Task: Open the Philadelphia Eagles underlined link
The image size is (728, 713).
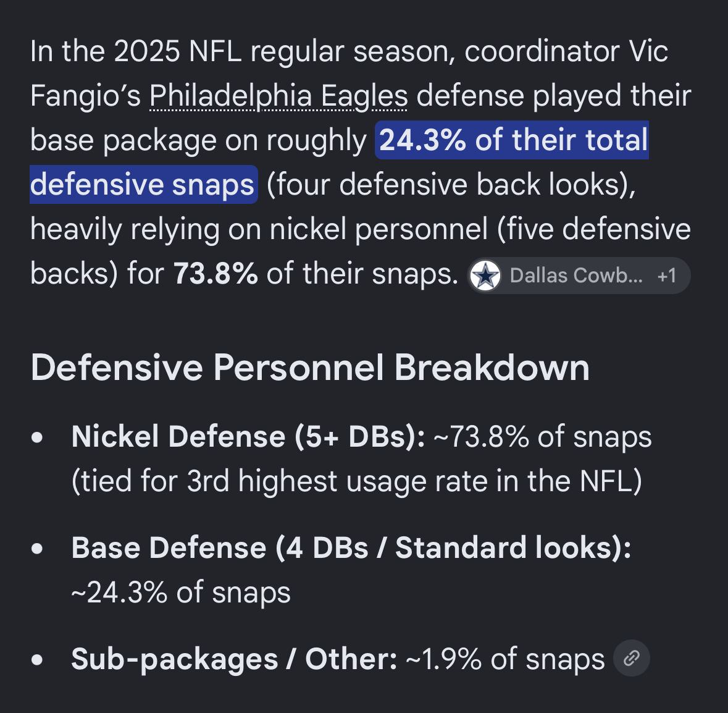Action: click(x=278, y=96)
